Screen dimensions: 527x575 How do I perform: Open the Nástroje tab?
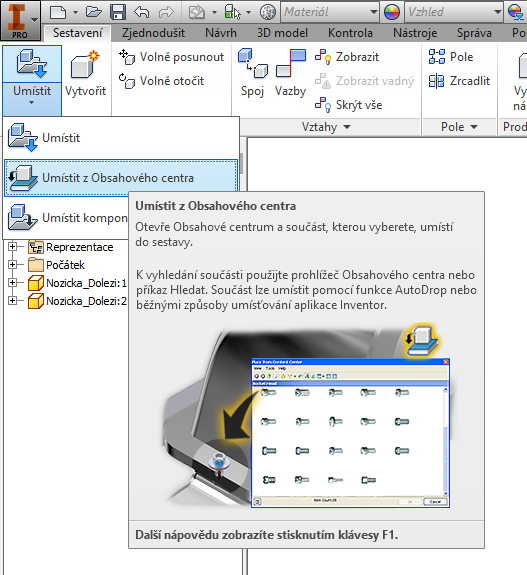tap(415, 33)
